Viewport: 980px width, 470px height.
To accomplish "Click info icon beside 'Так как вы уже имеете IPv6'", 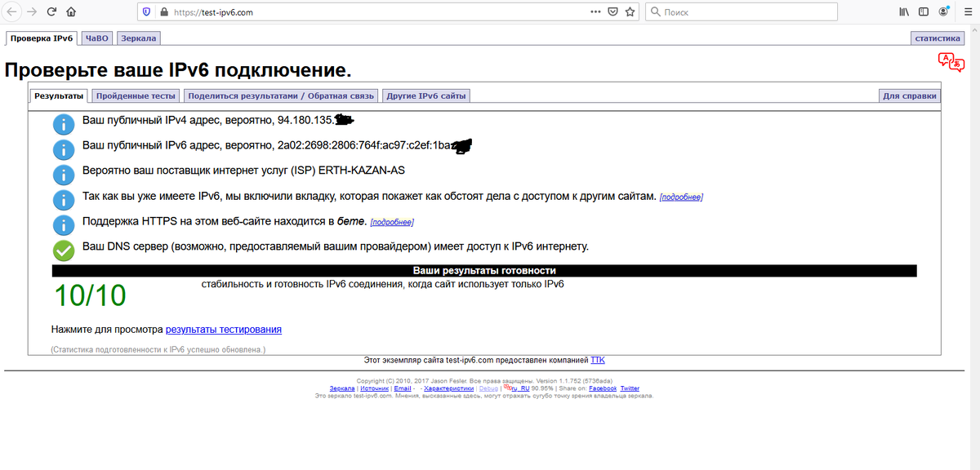I will [x=64, y=200].
